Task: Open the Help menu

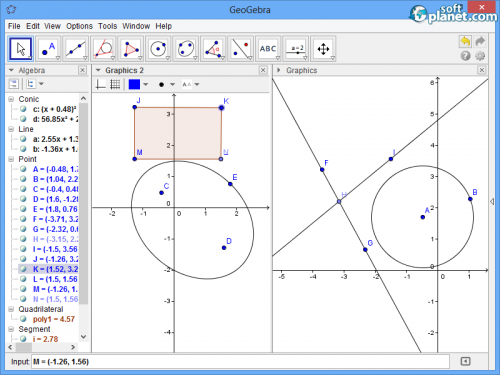Action: click(164, 26)
